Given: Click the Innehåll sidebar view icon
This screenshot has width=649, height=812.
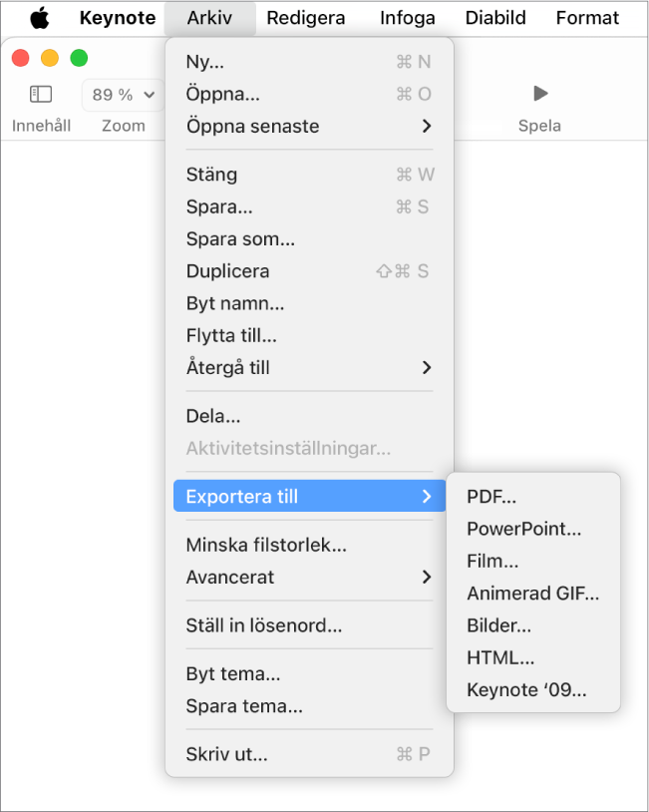Looking at the screenshot, I should coord(41,94).
